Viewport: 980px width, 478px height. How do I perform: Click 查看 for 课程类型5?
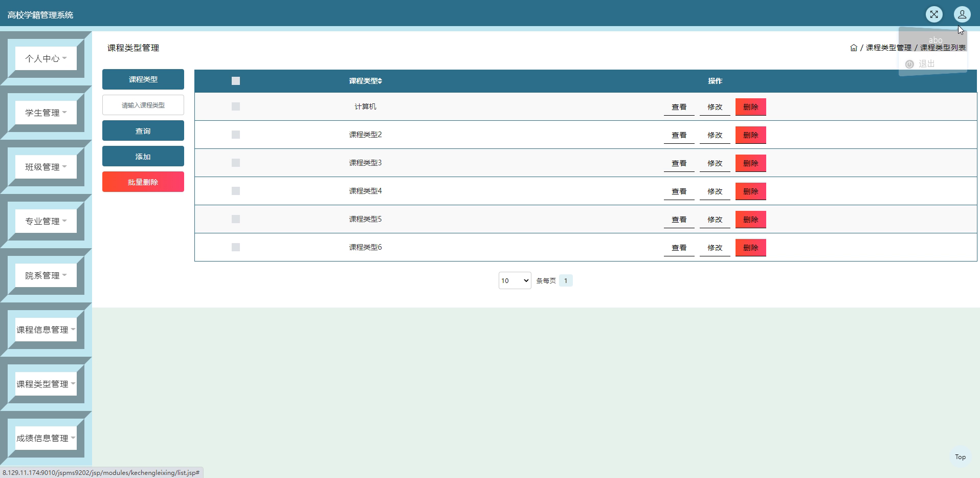coord(679,220)
